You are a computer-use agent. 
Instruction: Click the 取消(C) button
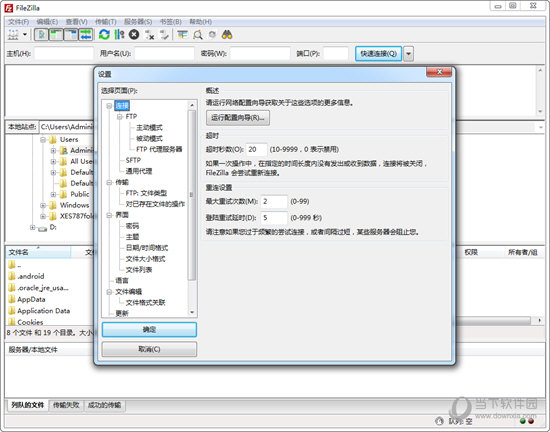point(149,349)
